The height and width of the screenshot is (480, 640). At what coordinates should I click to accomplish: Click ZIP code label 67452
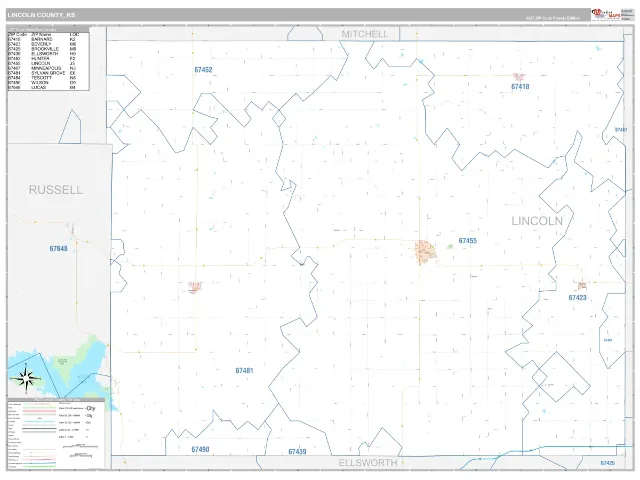203,70
